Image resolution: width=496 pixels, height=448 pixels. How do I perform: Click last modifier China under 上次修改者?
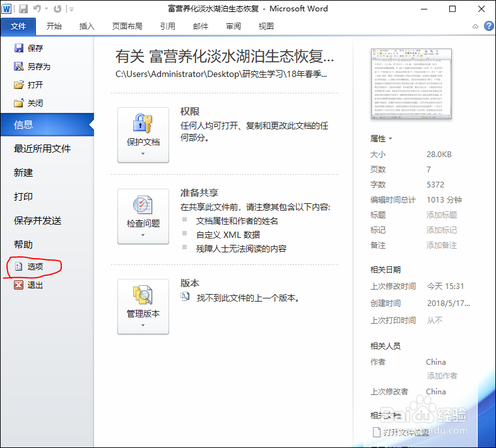point(436,392)
